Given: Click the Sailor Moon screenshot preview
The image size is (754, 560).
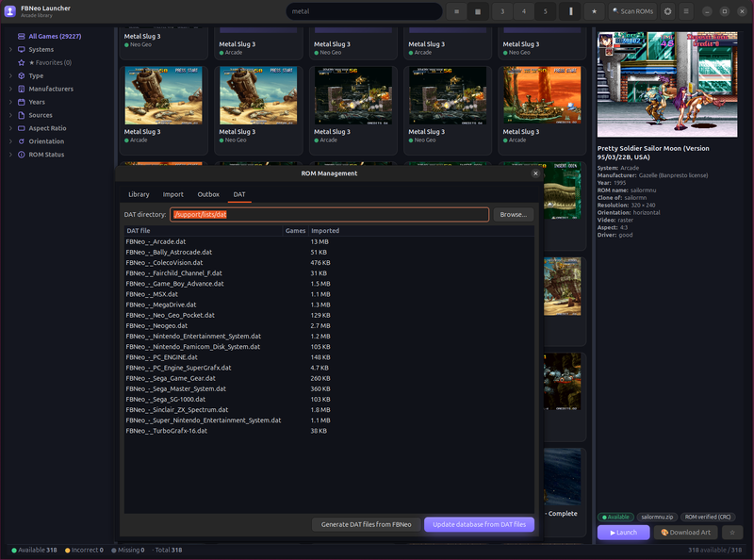Looking at the screenshot, I should click(x=667, y=85).
